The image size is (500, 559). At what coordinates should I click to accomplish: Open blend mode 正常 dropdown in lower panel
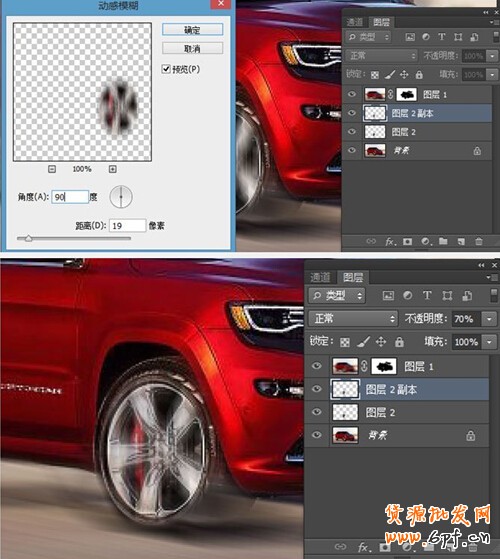point(353,318)
